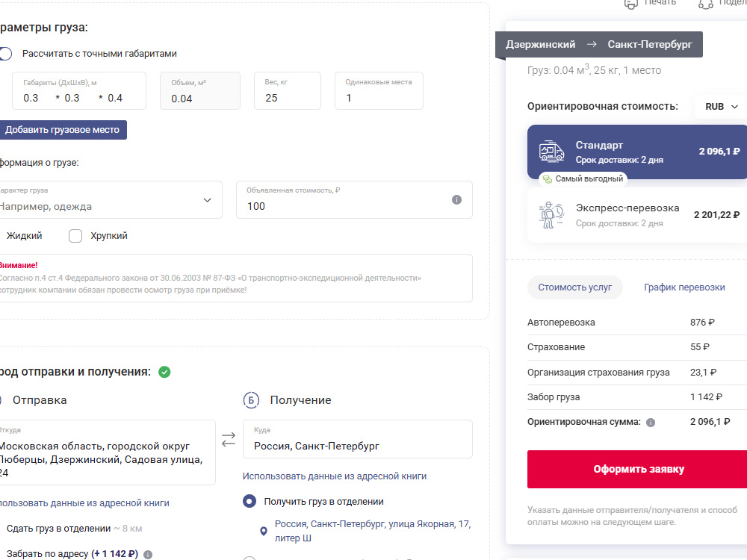Image resolution: width=747 pixels, height=560 pixels.
Task: Click the Печать print icon
Action: click(x=630, y=3)
